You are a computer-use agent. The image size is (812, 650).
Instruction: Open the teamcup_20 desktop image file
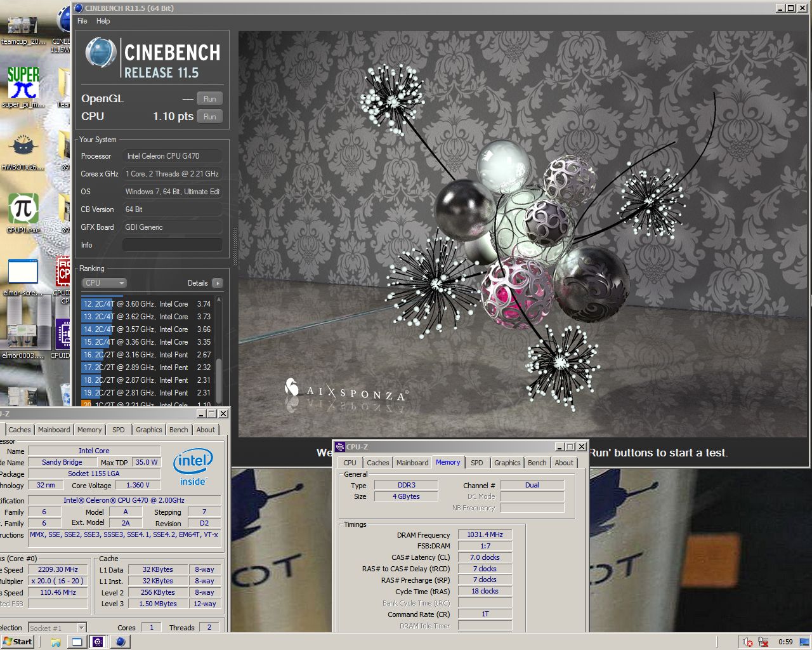coord(23,27)
